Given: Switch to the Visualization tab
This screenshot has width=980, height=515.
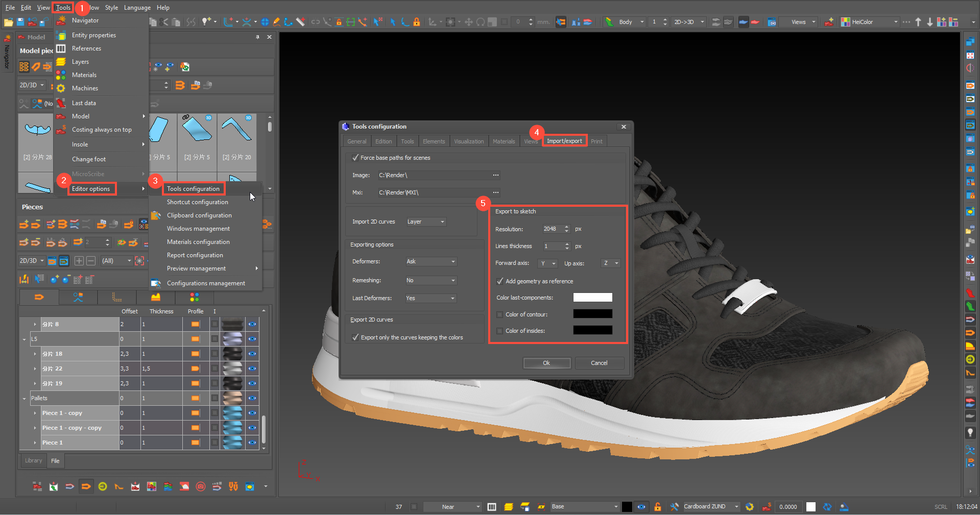Looking at the screenshot, I should click(469, 141).
